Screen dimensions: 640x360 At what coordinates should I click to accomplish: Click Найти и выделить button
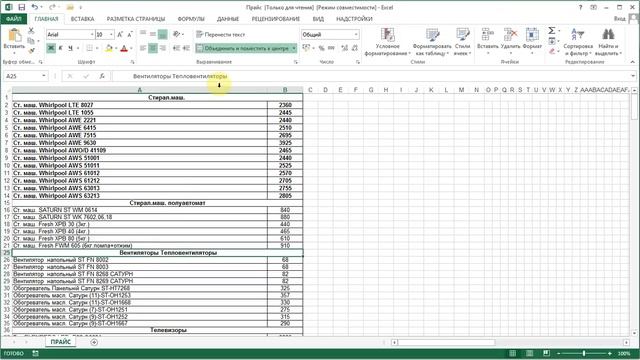point(609,42)
